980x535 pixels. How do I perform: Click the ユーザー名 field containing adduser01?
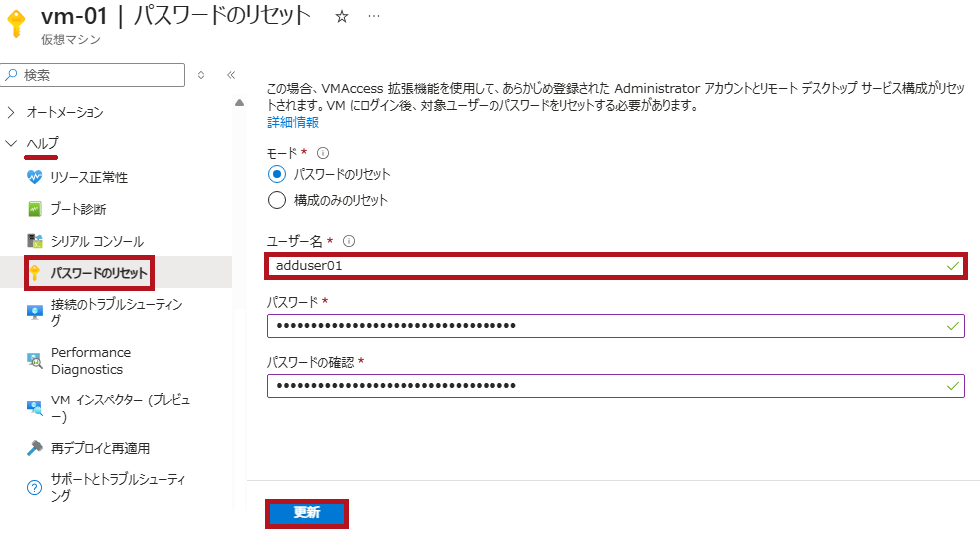coord(616,266)
